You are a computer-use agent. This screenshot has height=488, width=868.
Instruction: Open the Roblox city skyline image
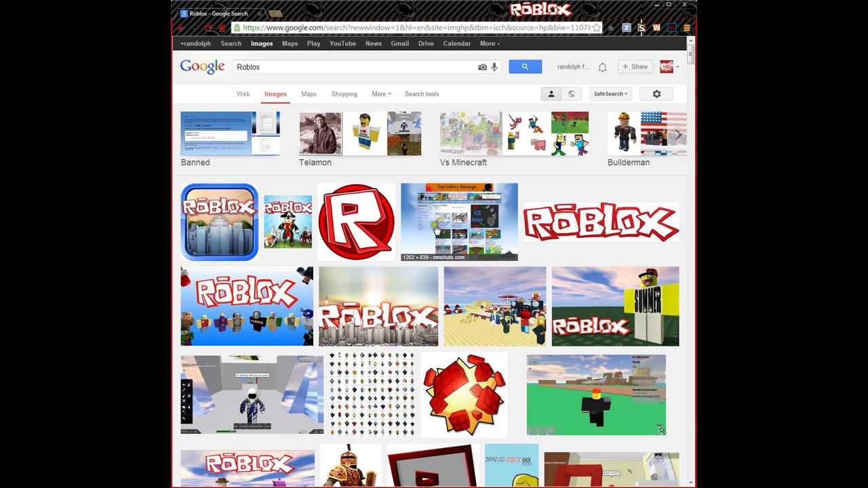[x=378, y=306]
